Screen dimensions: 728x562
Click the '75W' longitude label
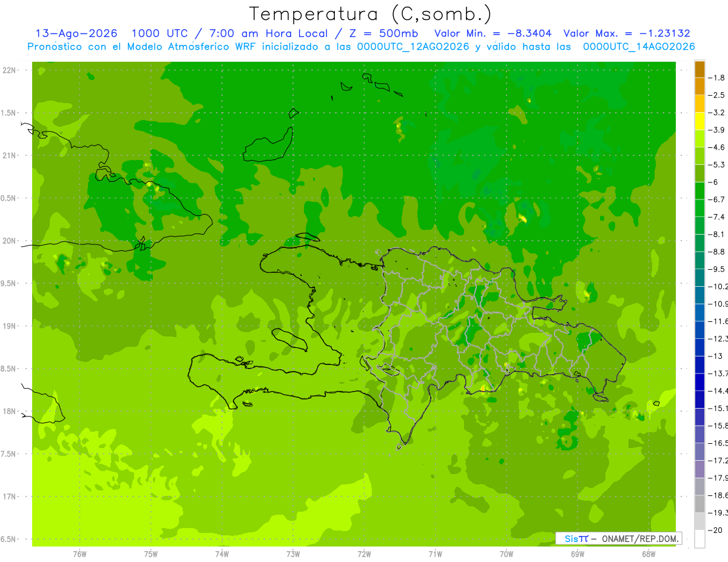coord(151,554)
